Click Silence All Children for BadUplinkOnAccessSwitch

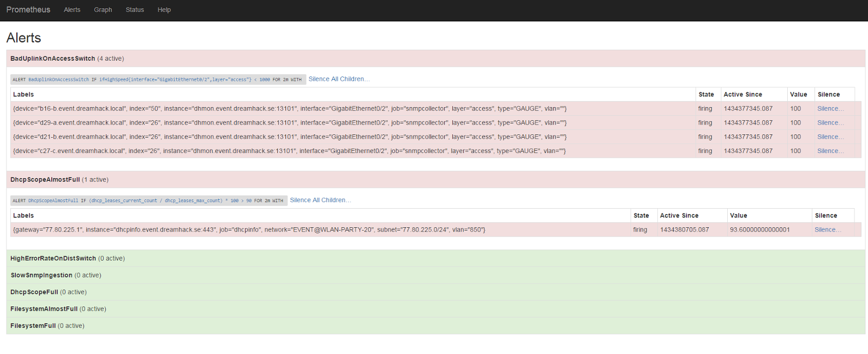(x=339, y=79)
